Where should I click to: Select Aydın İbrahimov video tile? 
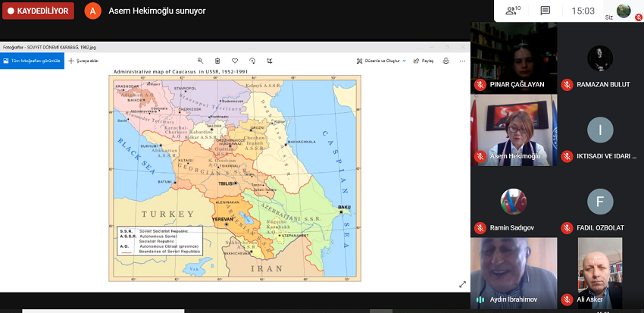[x=513, y=271]
